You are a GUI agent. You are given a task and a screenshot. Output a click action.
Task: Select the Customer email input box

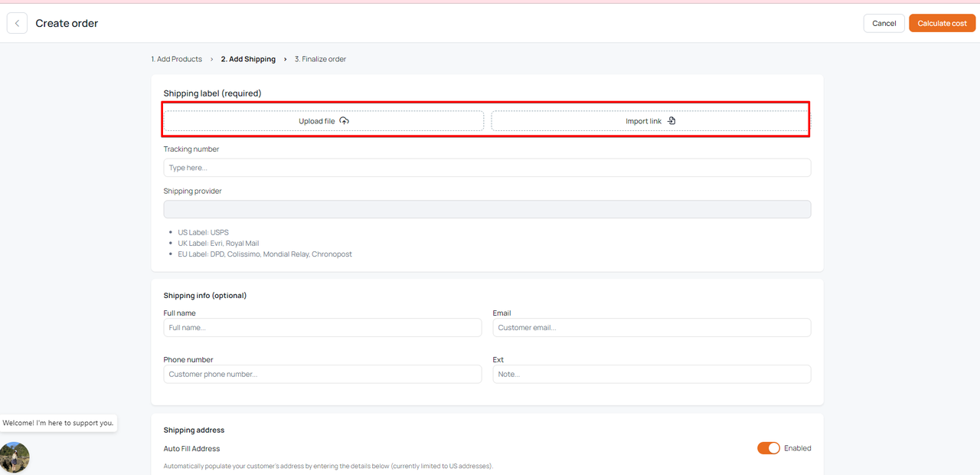pos(652,328)
